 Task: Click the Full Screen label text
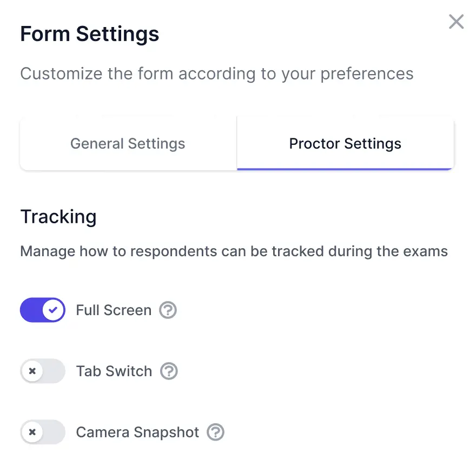[x=113, y=310]
